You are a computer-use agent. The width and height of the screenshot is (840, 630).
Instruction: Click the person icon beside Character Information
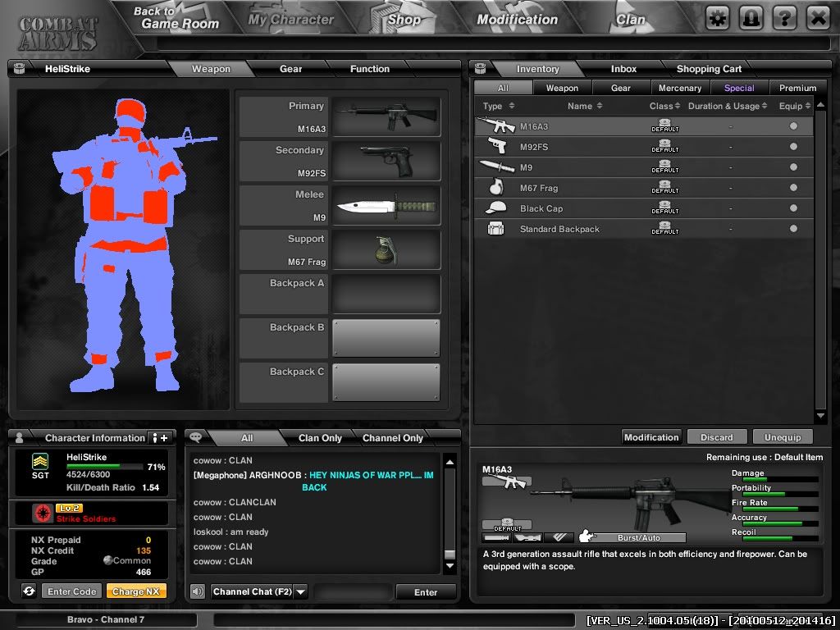[x=20, y=438]
